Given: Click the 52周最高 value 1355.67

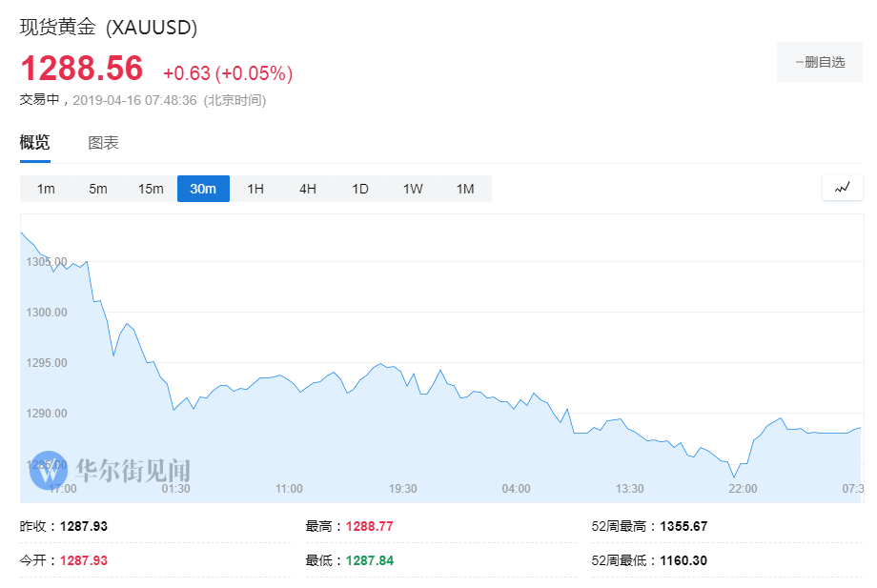Looking at the screenshot, I should tap(683, 525).
